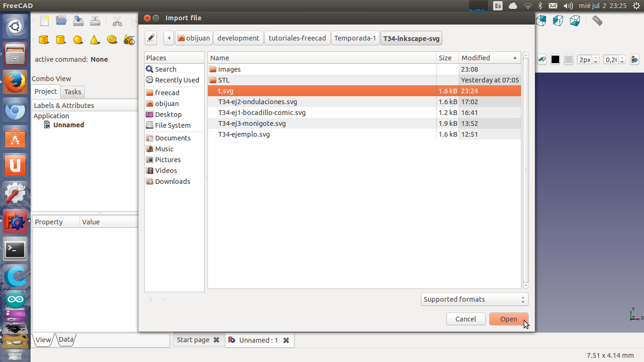The height and width of the screenshot is (362, 644).
Task: Open Arduino IDE from the launcher
Action: [x=15, y=299]
